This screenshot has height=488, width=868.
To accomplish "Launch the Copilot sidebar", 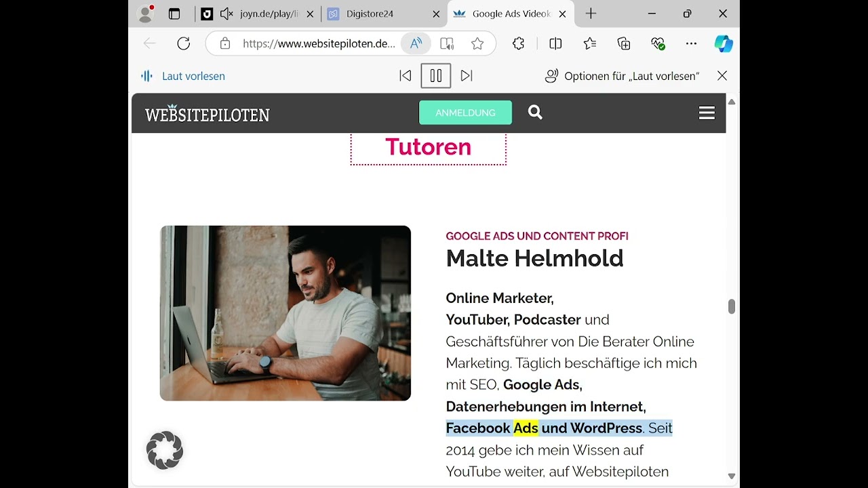I will 724,43.
